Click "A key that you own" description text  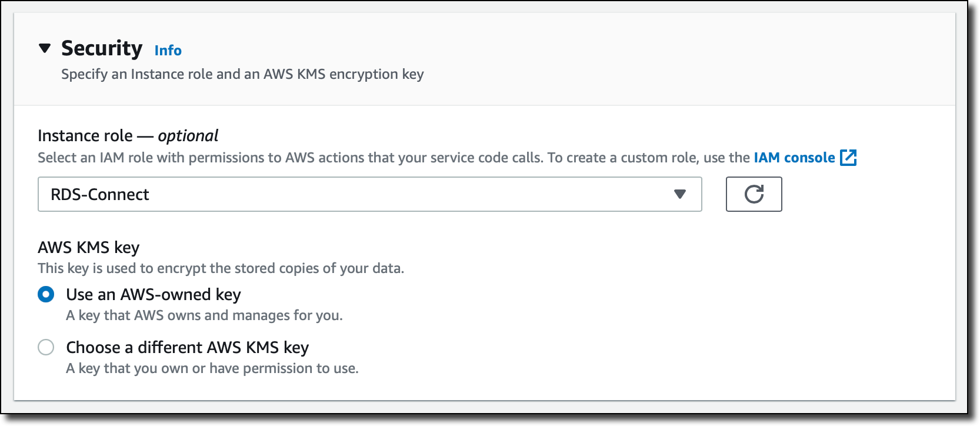212,368
